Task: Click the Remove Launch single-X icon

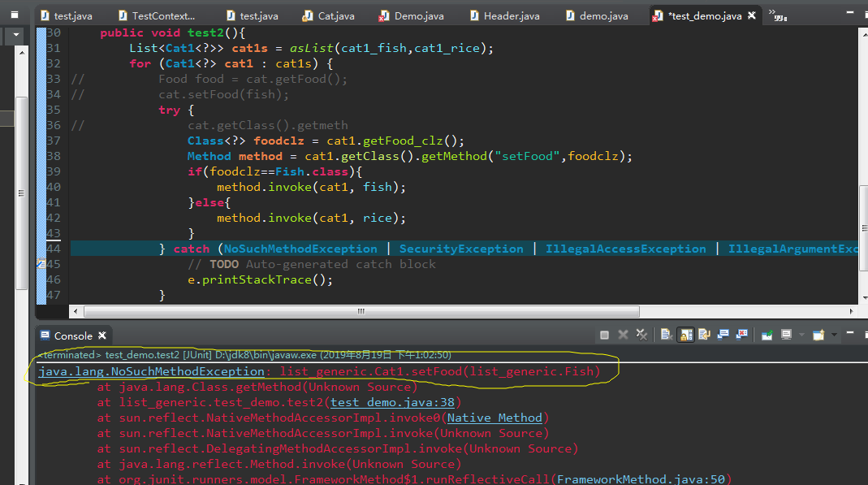Action: coord(624,335)
